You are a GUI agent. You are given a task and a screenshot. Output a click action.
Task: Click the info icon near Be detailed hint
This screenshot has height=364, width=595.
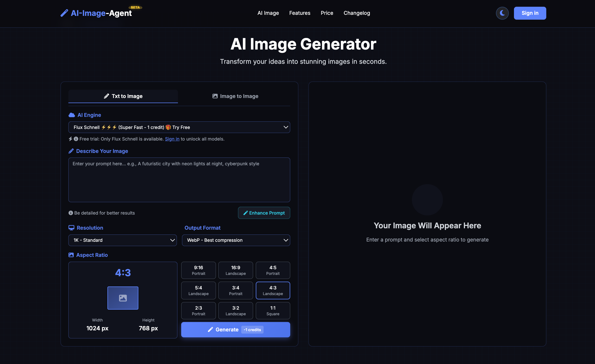pos(70,213)
